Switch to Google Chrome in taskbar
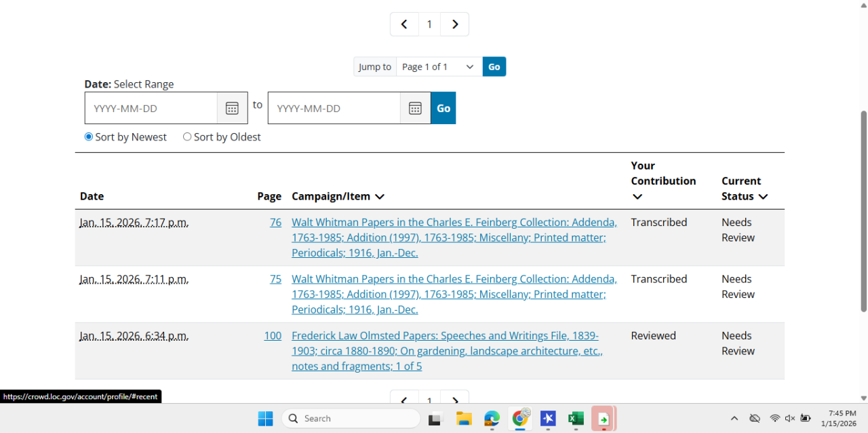This screenshot has width=868, height=433. (520, 419)
